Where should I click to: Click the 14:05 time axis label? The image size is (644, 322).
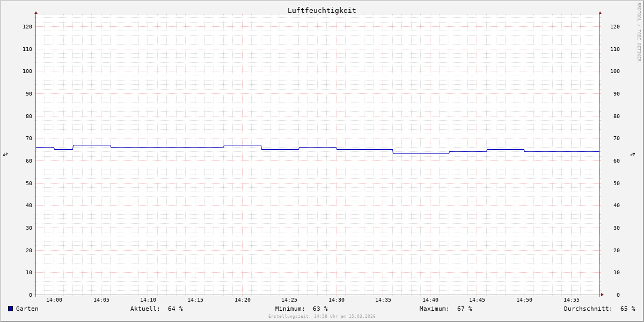point(101,300)
